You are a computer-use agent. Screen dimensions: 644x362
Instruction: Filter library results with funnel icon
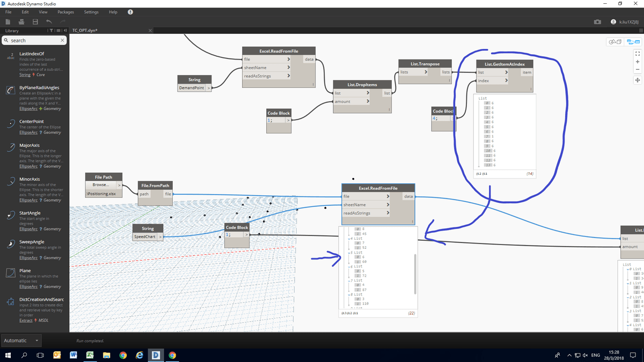click(52, 31)
